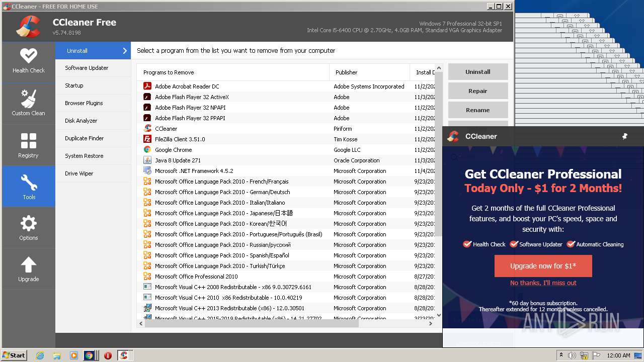This screenshot has height=362, width=644.
Task: Select Adobe Flash Player 32 NPAPI row
Action: [286, 107]
